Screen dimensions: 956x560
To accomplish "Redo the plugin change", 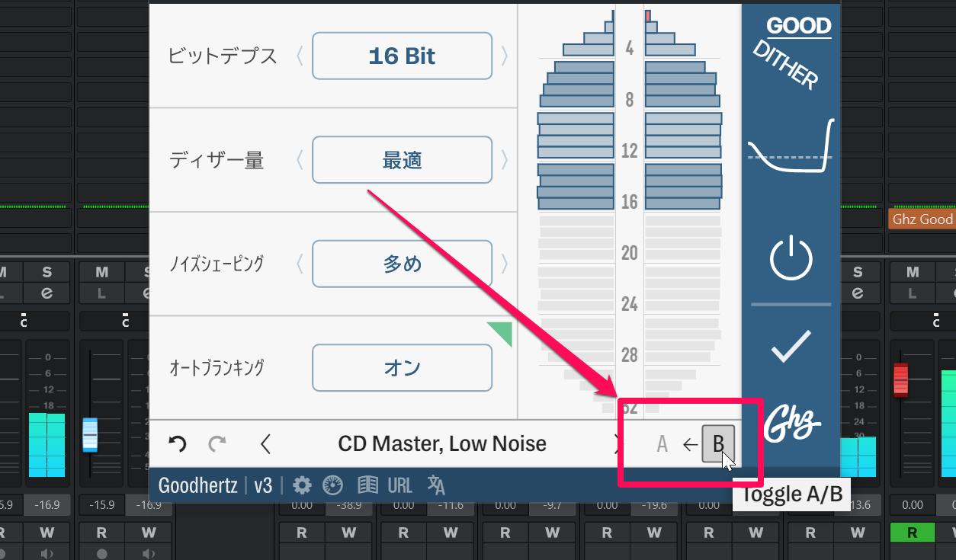I will tap(217, 443).
